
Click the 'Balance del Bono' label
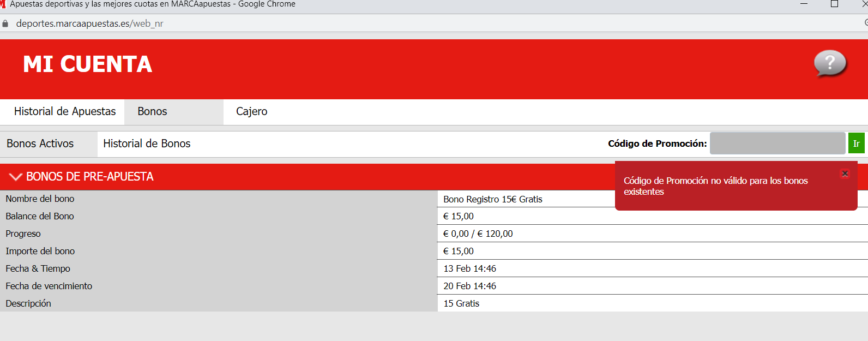click(x=40, y=216)
